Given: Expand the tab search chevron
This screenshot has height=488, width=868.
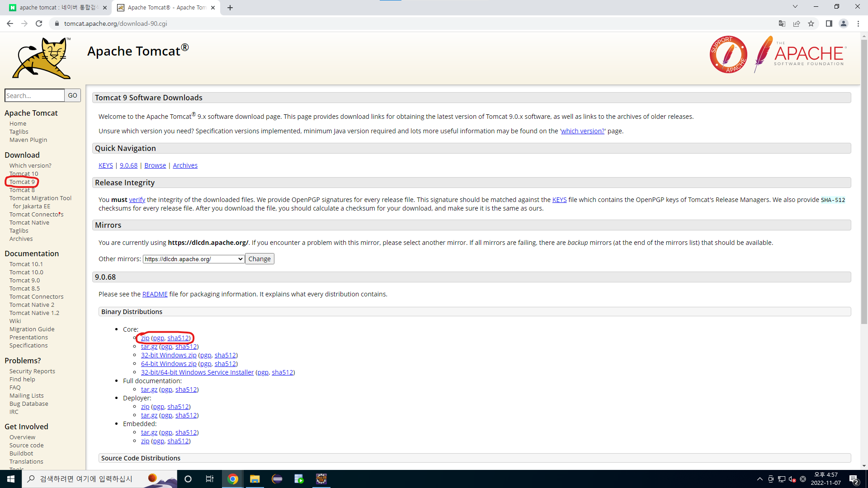Looking at the screenshot, I should 795,7.
